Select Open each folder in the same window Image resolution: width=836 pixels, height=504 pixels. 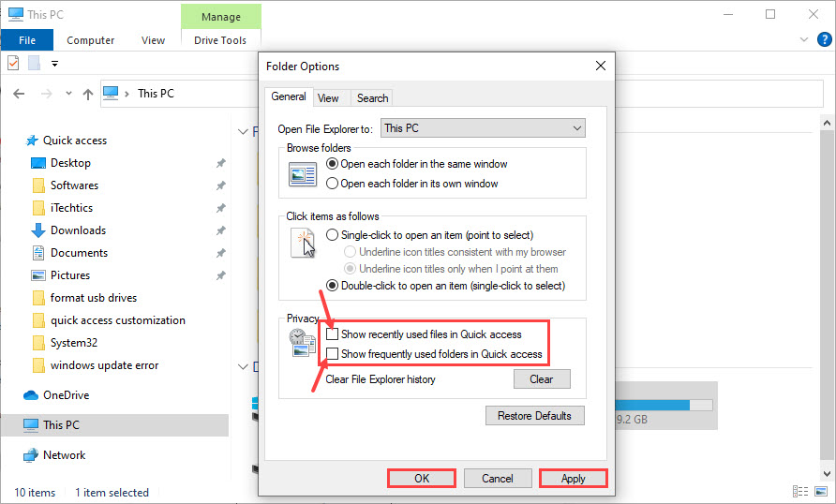332,164
